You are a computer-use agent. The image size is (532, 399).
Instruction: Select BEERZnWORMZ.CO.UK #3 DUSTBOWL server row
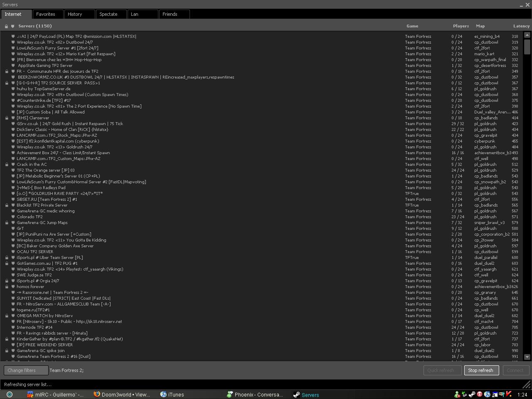pos(262,77)
